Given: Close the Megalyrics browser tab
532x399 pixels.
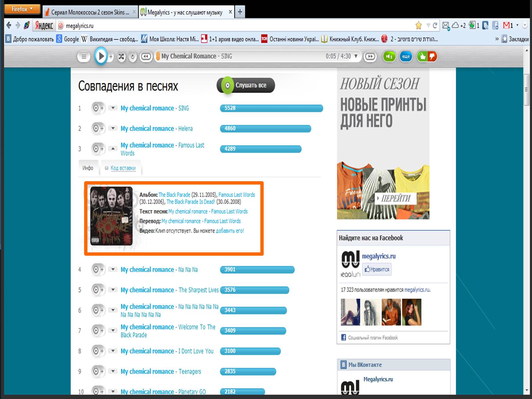Looking at the screenshot, I should 230,12.
